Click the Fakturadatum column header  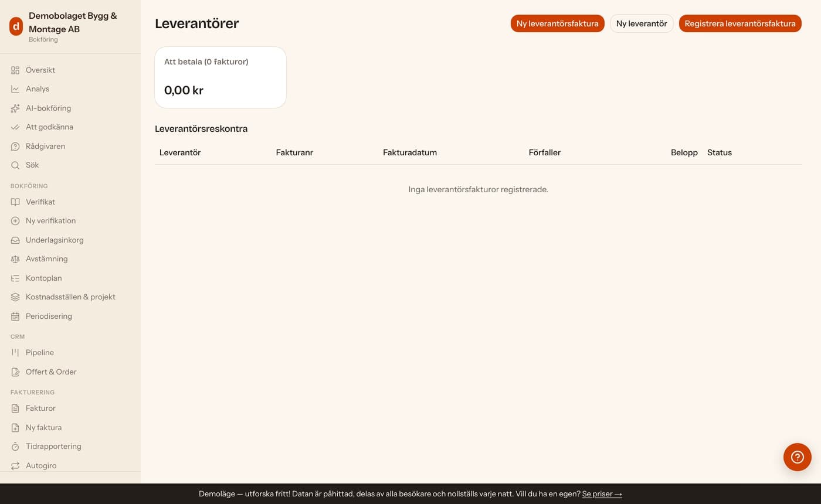click(x=410, y=152)
